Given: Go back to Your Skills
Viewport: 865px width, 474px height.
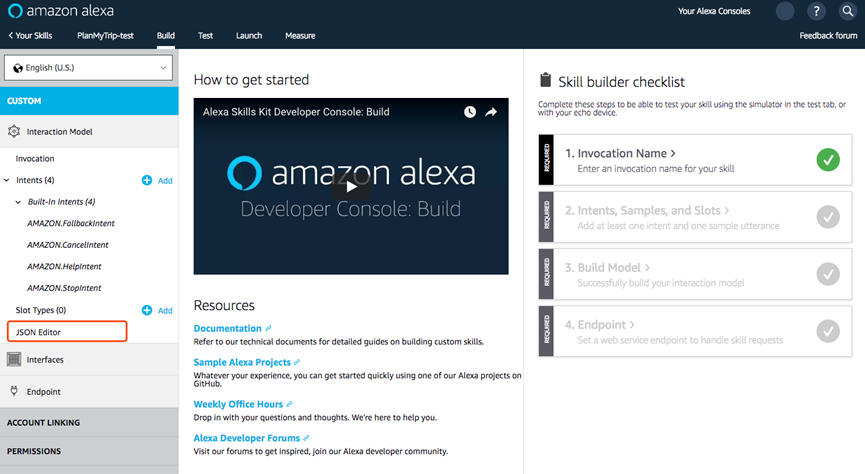Looking at the screenshot, I should (x=30, y=35).
